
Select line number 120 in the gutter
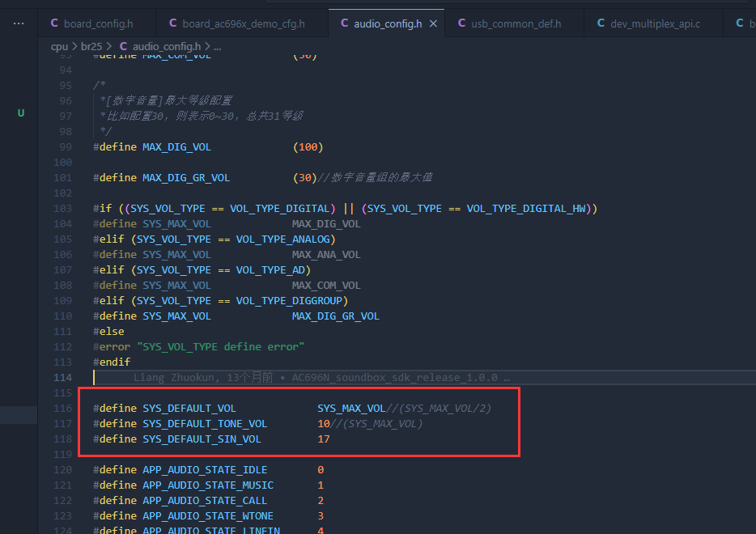click(62, 470)
